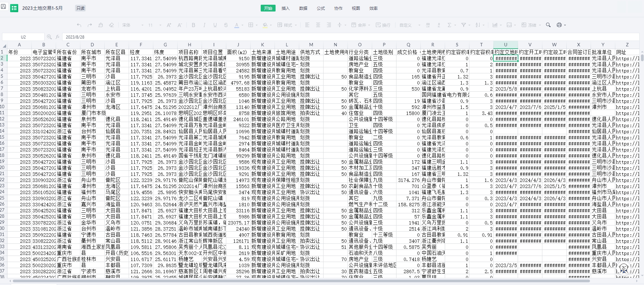The width and height of the screenshot is (644, 285).
Task: Select the format painter icon
Action: pos(101,25)
